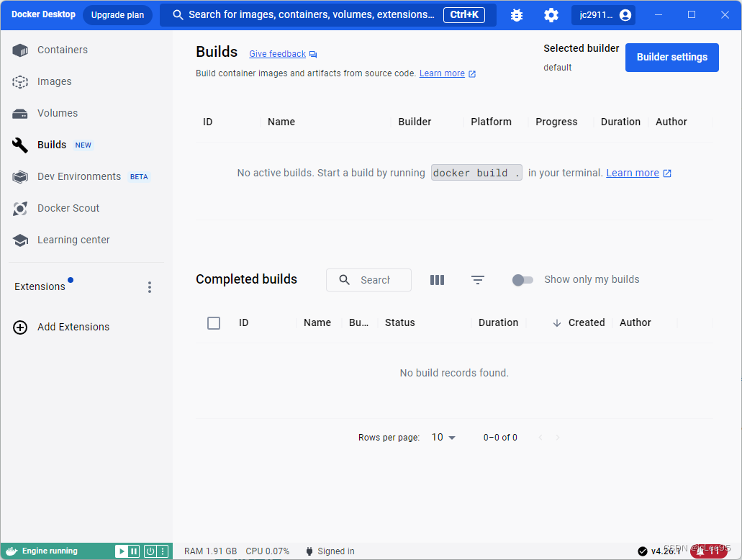742x560 pixels.
Task: Open the jc2911 account menu
Action: 603,15
